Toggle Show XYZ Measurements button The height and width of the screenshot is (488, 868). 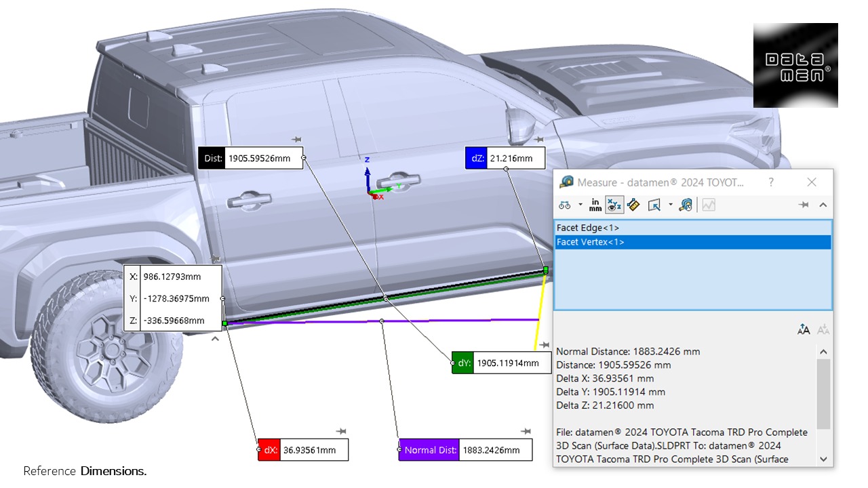point(614,205)
